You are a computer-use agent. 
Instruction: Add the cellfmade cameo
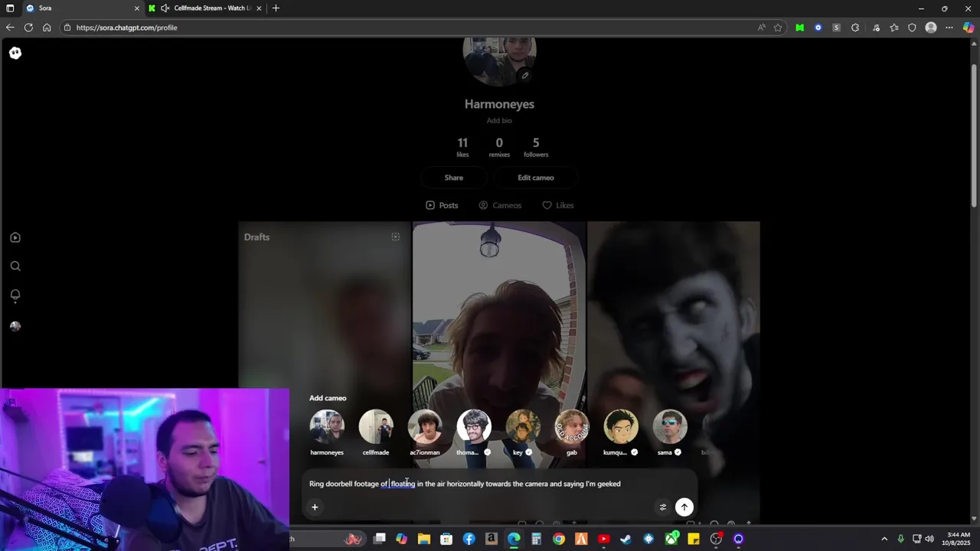pyautogui.click(x=376, y=433)
